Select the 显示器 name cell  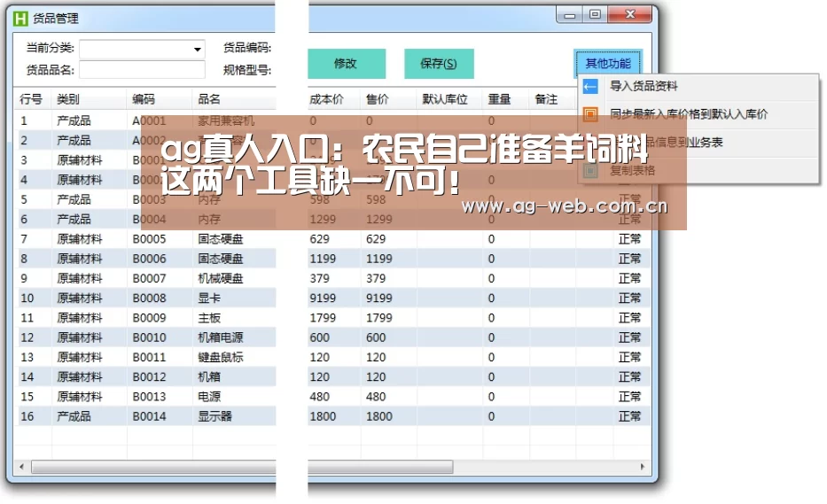pos(215,416)
